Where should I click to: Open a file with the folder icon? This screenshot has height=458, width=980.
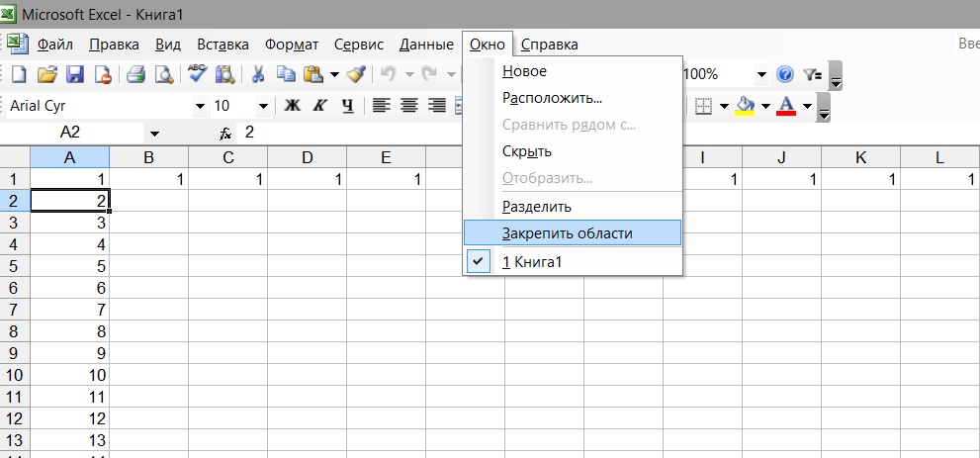point(46,74)
